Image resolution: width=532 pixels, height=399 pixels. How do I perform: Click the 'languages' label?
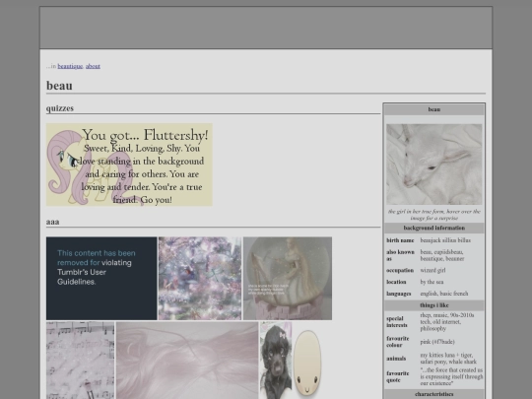(x=398, y=294)
